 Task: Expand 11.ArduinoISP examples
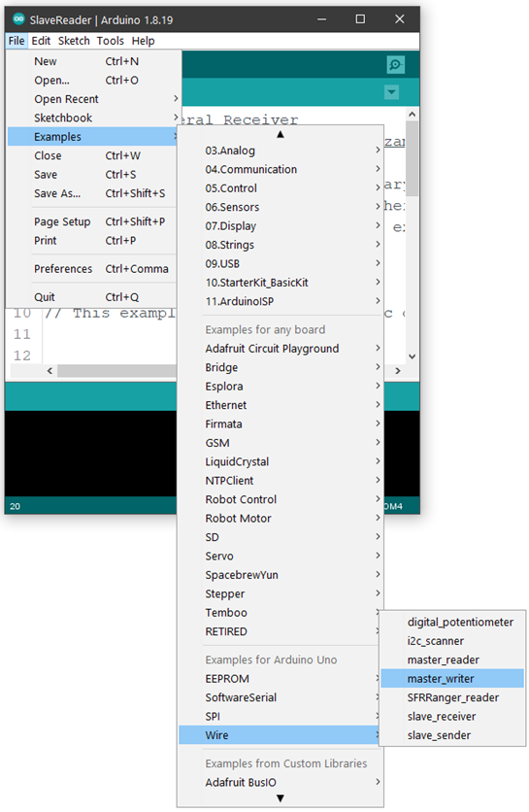click(280, 302)
